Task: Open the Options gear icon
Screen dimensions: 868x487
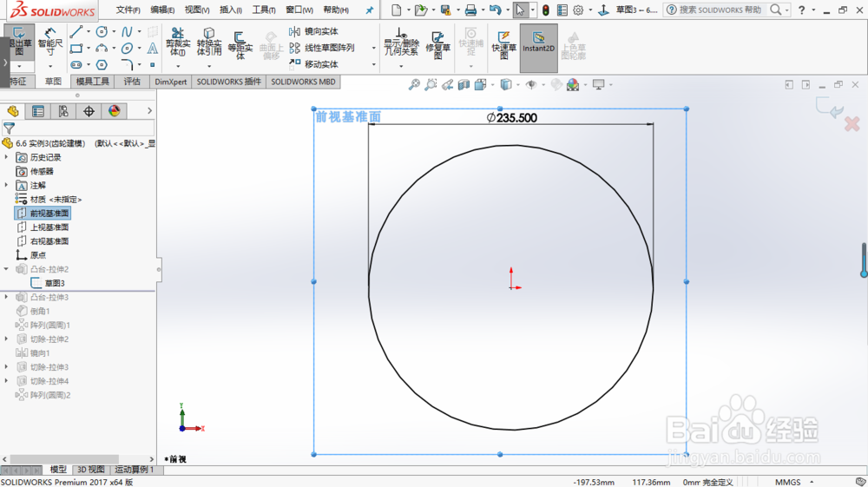Action: pos(578,10)
